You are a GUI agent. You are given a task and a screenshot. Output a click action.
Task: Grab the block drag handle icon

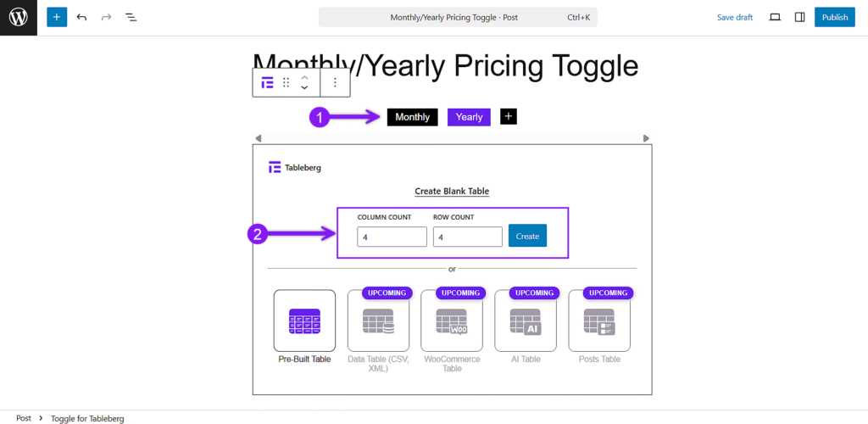point(287,82)
